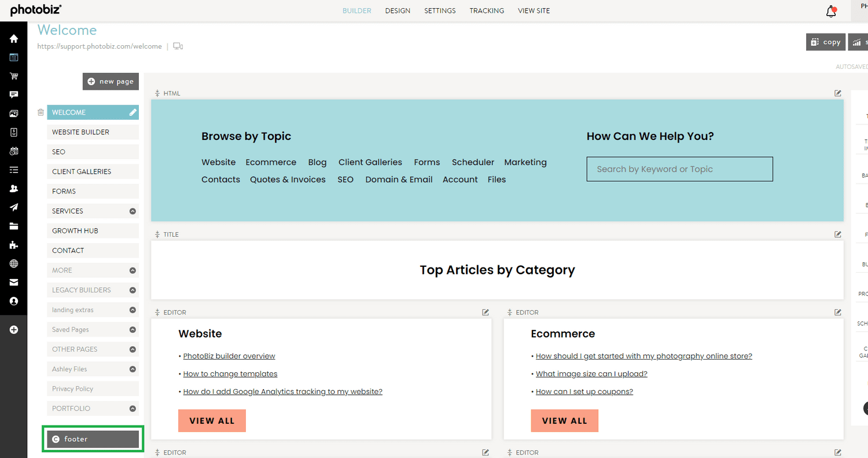Viewport: 868px width, 458px height.
Task: Click the envelope email icon in sidebar
Action: [14, 283]
